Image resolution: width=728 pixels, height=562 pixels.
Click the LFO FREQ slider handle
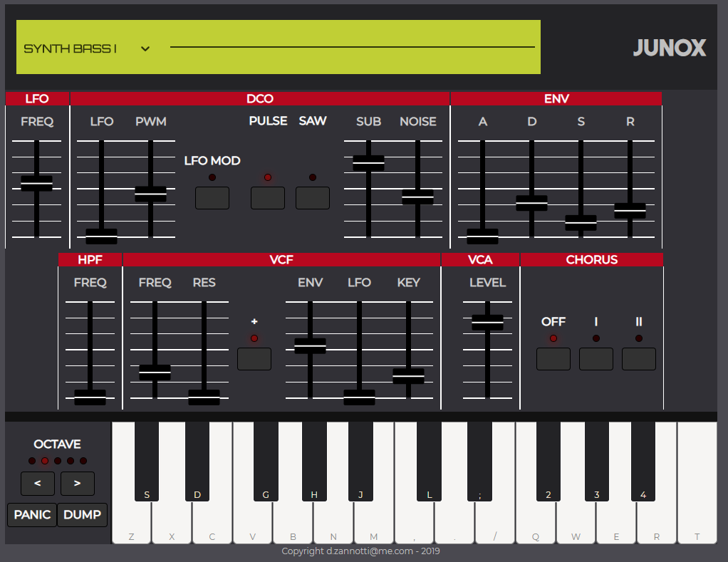click(x=36, y=183)
